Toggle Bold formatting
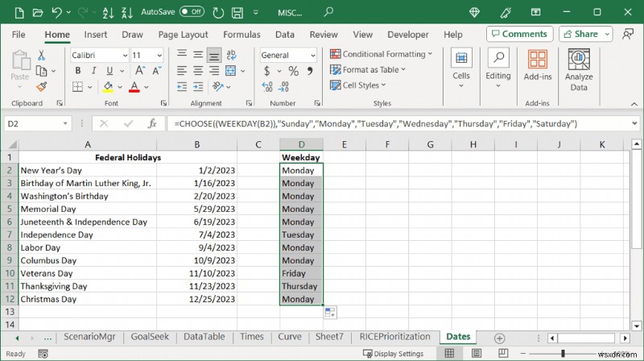Screen dimensions: 644x361 click(x=77, y=71)
